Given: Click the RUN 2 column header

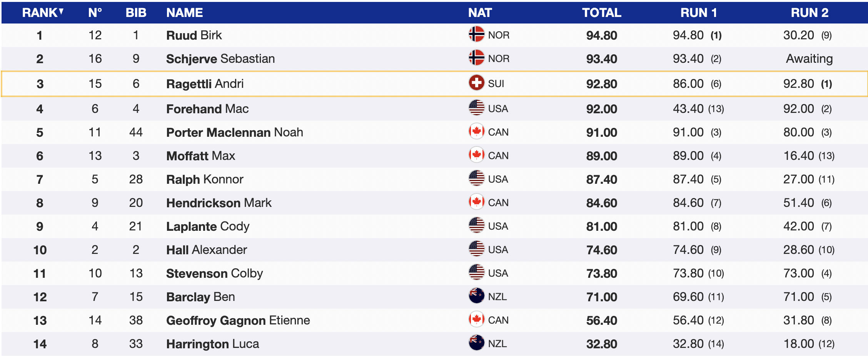Looking at the screenshot, I should click(809, 13).
